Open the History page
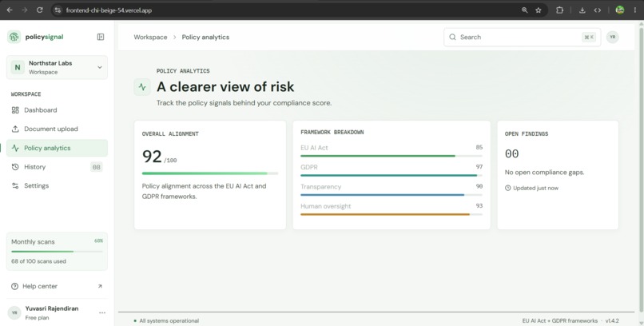This screenshot has width=644, height=326. pos(57,167)
